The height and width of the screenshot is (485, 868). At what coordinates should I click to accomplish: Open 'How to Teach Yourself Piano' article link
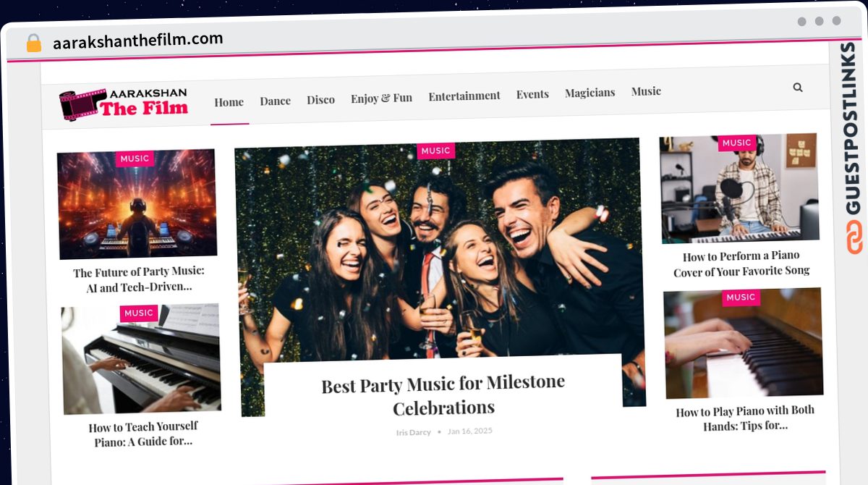[x=143, y=434]
